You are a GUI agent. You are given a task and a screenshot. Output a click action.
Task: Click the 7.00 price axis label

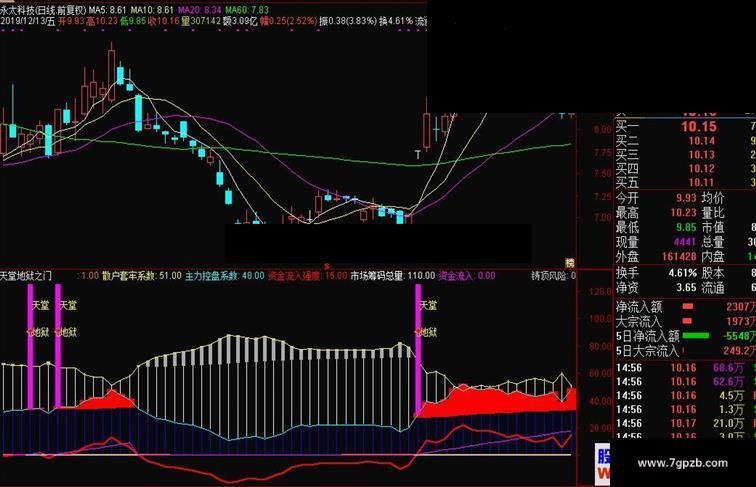tap(603, 217)
